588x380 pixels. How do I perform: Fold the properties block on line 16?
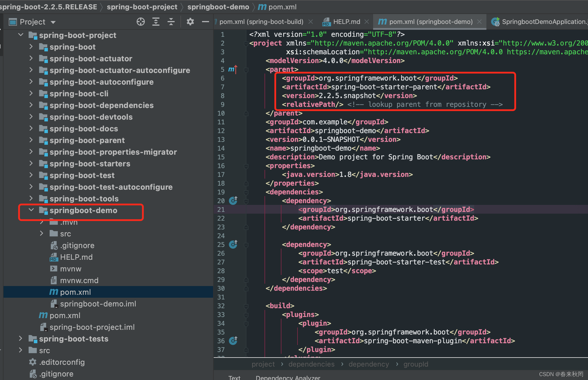pyautogui.click(x=246, y=166)
